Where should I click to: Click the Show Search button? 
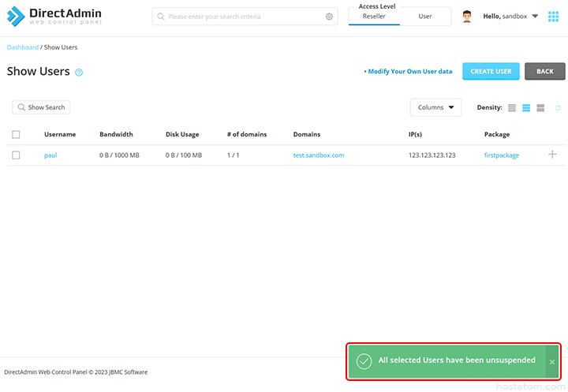point(41,107)
